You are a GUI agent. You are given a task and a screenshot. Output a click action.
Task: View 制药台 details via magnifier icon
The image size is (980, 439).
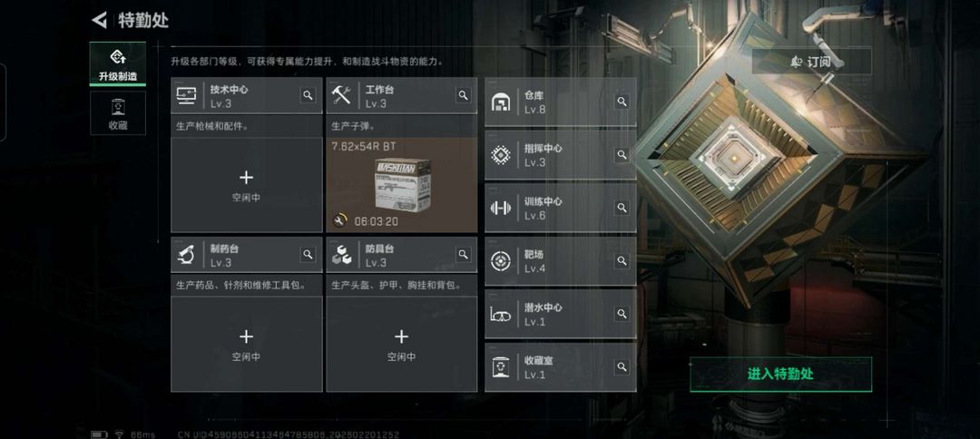[308, 254]
